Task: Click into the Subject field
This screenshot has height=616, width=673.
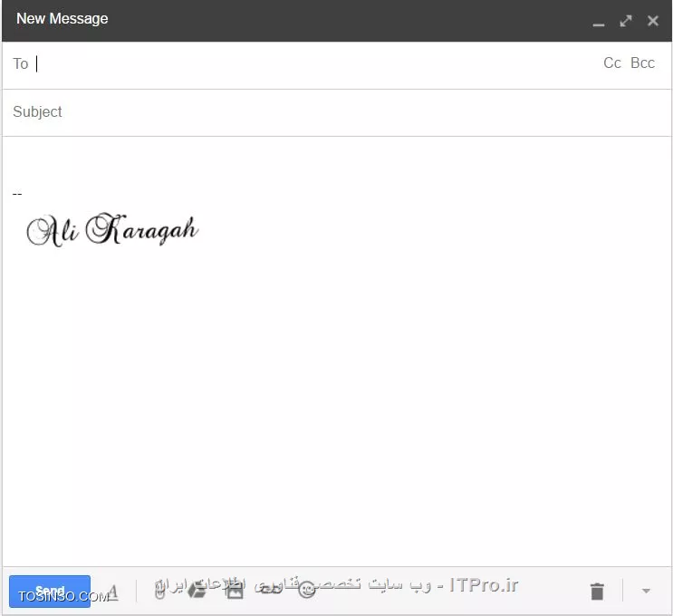Action: (337, 112)
